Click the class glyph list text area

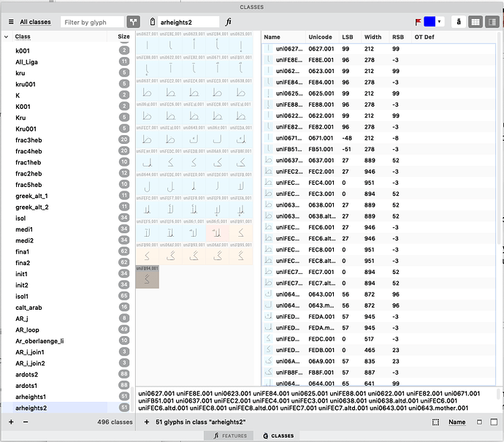[x=316, y=400]
